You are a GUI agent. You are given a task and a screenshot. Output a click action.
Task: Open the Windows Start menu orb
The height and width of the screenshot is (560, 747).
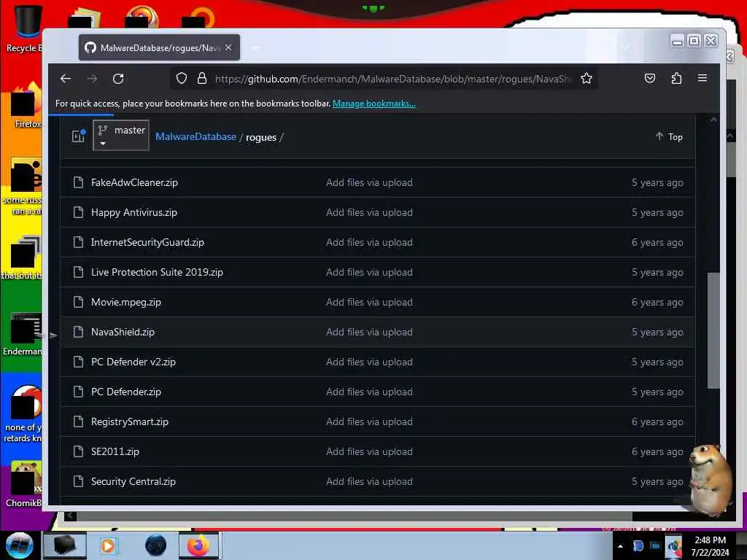pos(20,545)
